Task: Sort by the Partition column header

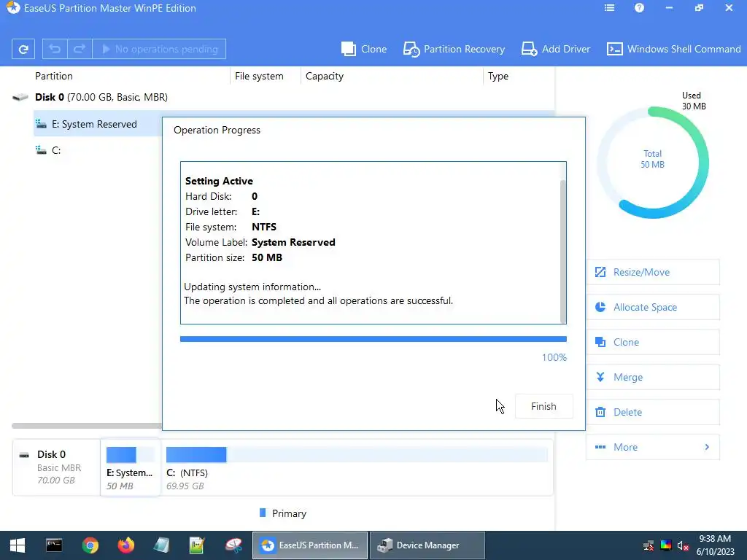Action: [x=54, y=76]
